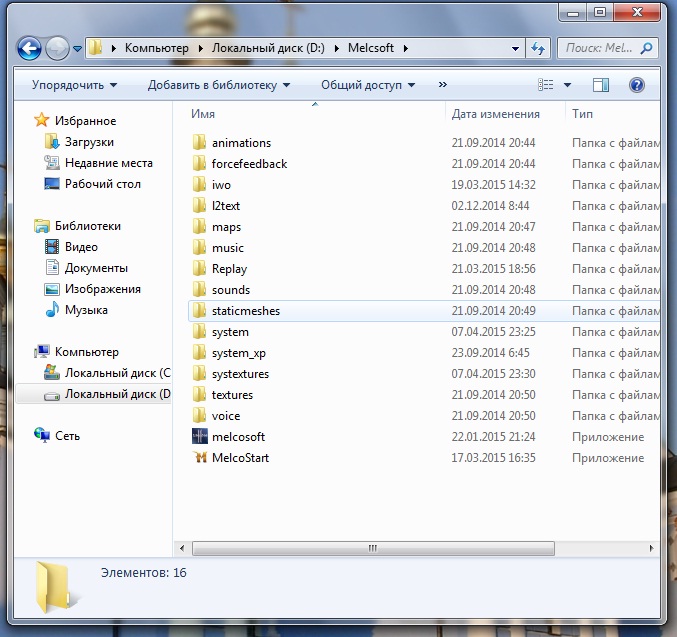The image size is (677, 637).
Task: Click the system folder icon
Action: 199,332
